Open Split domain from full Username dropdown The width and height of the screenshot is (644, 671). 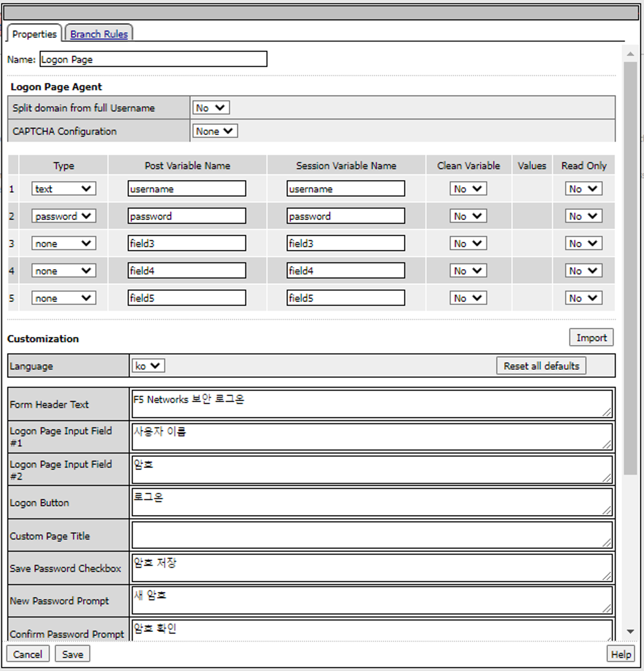[x=210, y=108]
